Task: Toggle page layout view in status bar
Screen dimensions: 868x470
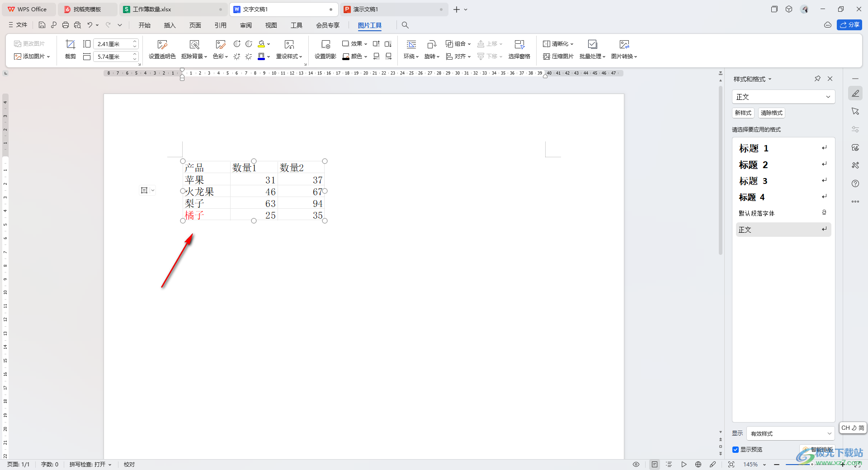Action: pos(655,465)
